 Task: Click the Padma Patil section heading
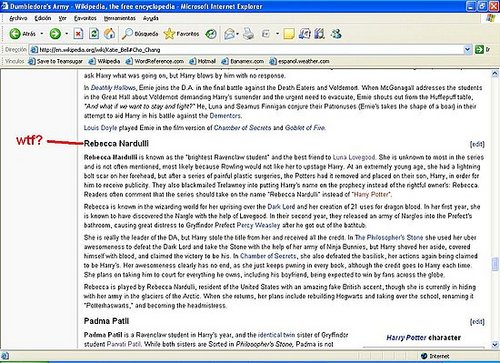click(106, 321)
